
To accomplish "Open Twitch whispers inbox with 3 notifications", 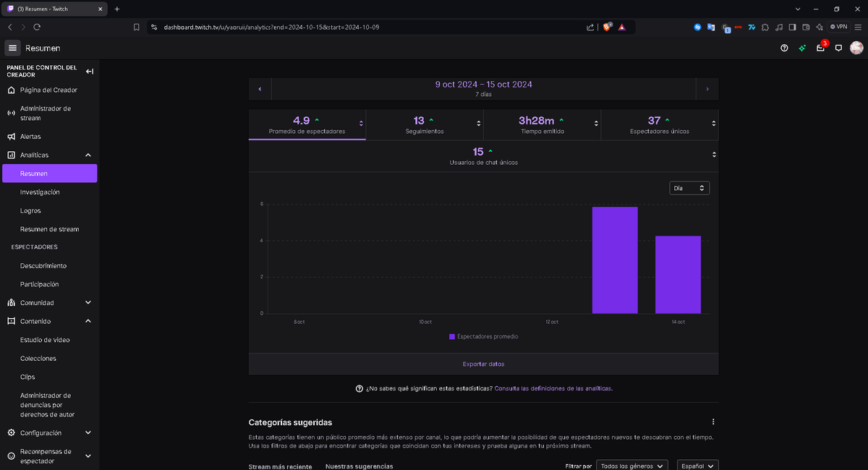I will tap(820, 48).
